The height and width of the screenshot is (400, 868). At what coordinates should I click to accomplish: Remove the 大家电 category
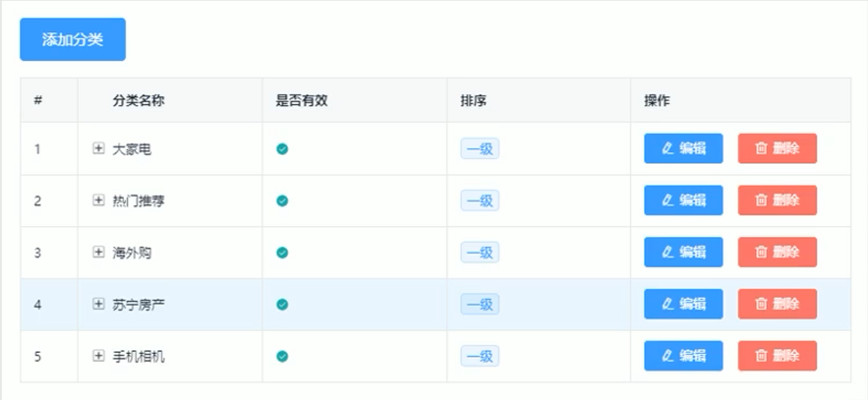pos(777,149)
